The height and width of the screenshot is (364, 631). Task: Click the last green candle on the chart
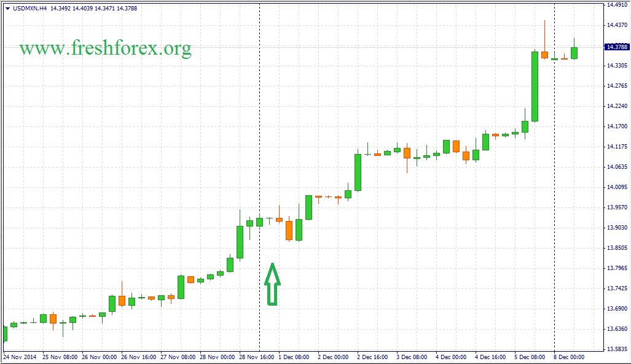tap(574, 53)
